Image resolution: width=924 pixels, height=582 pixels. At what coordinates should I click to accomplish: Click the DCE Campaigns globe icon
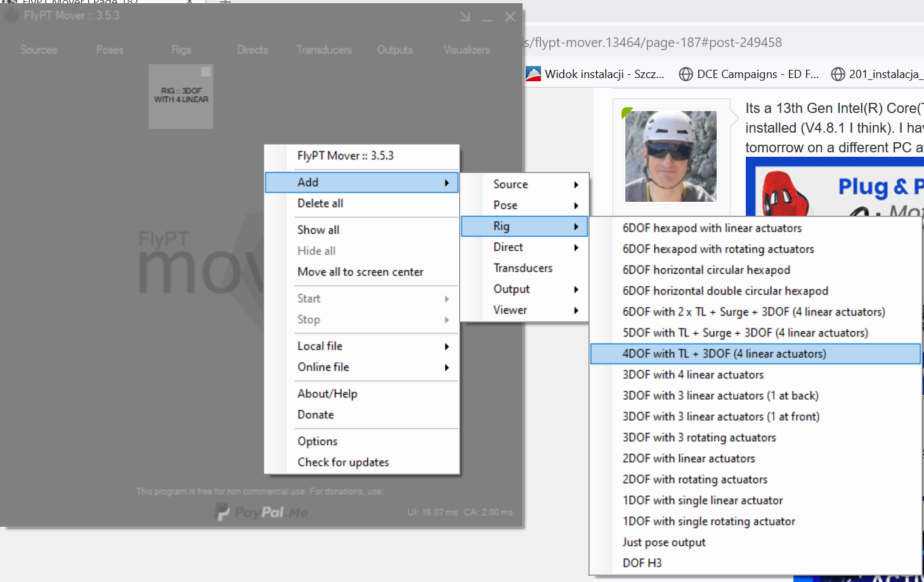[x=686, y=74]
